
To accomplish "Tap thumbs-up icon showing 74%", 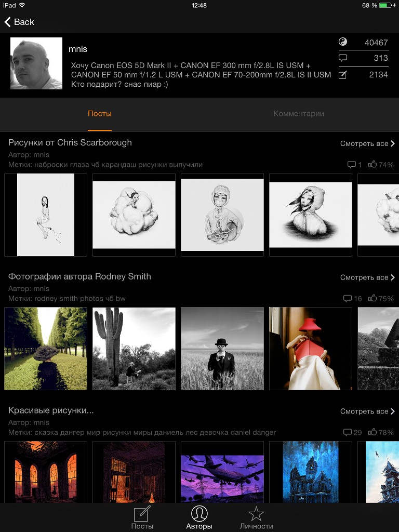I will [x=372, y=164].
